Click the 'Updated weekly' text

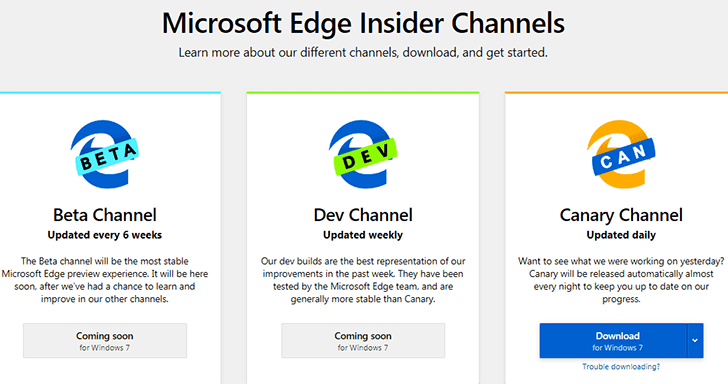tap(363, 235)
